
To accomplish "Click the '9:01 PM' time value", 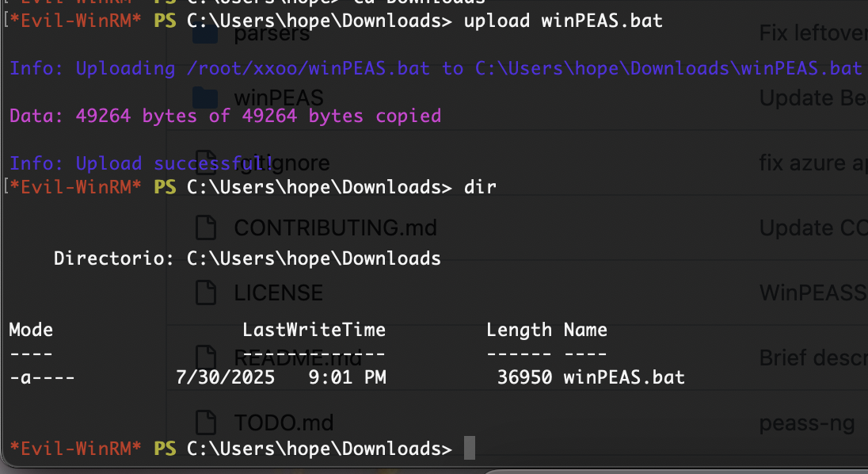I will [x=347, y=377].
